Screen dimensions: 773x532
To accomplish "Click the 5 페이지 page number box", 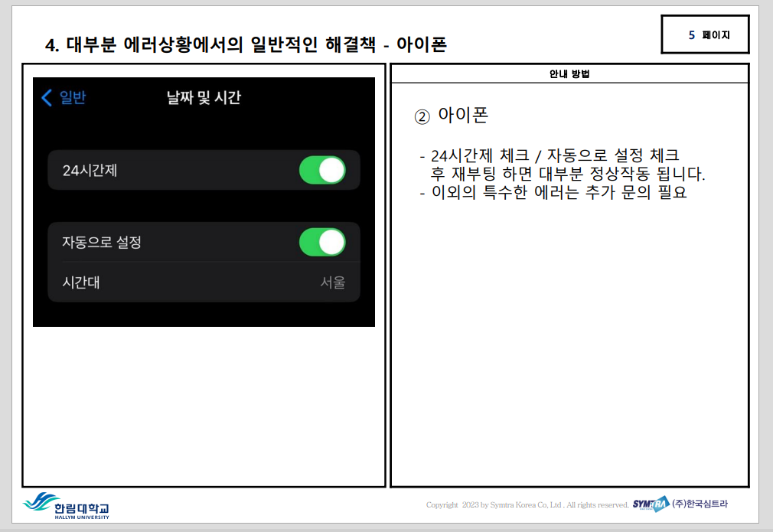I will (705, 35).
